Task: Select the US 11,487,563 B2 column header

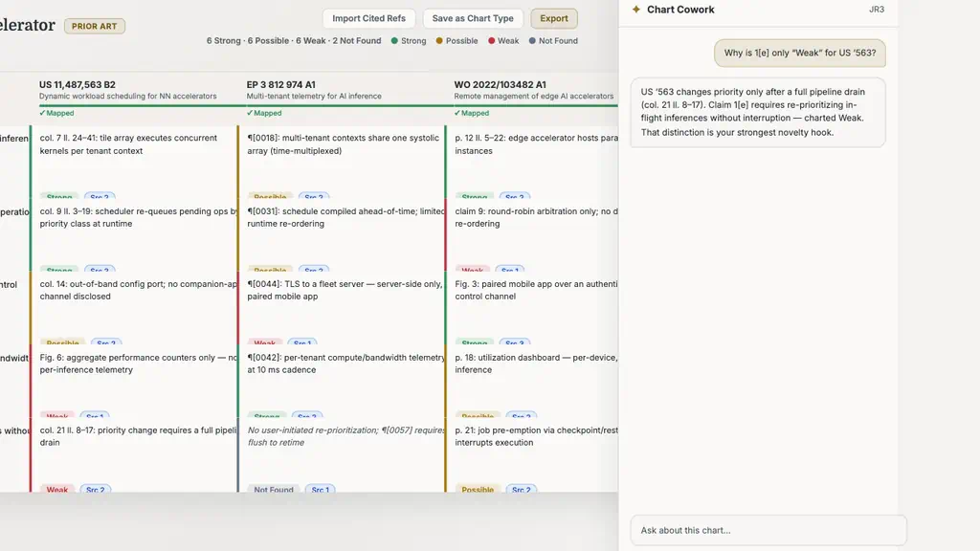Action: click(x=77, y=84)
